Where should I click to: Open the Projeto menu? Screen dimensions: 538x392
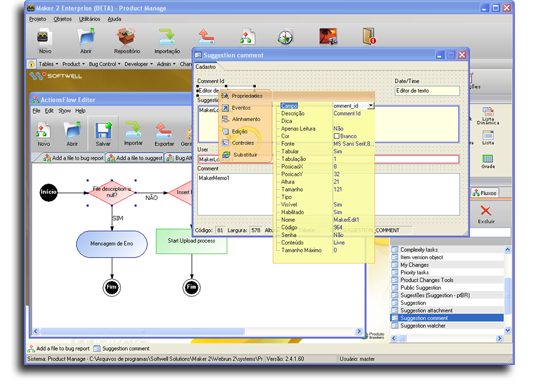pos(37,19)
